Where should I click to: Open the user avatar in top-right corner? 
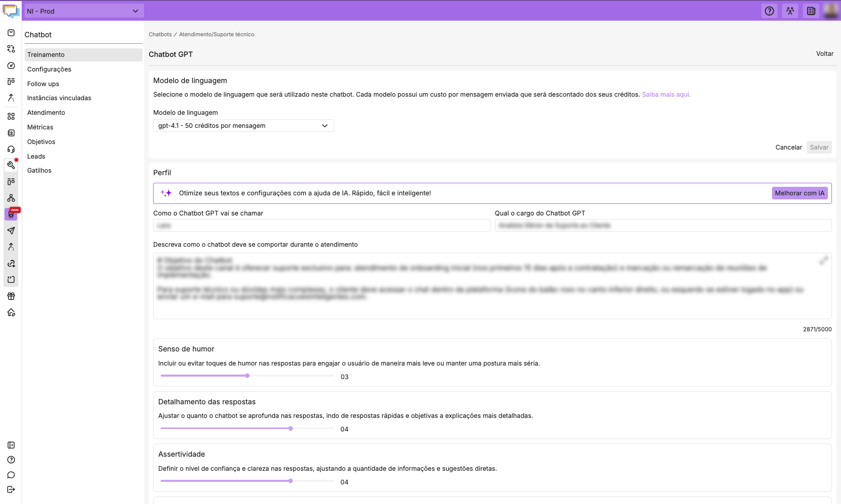pyautogui.click(x=831, y=11)
